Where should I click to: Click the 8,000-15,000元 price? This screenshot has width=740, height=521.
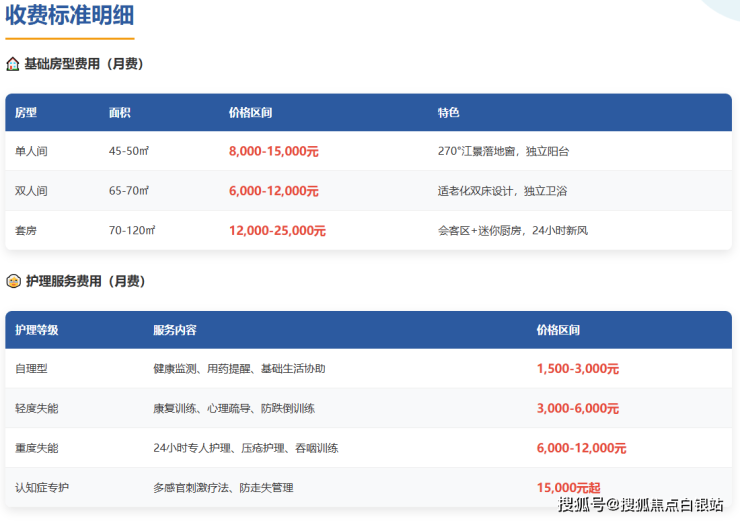click(x=273, y=152)
